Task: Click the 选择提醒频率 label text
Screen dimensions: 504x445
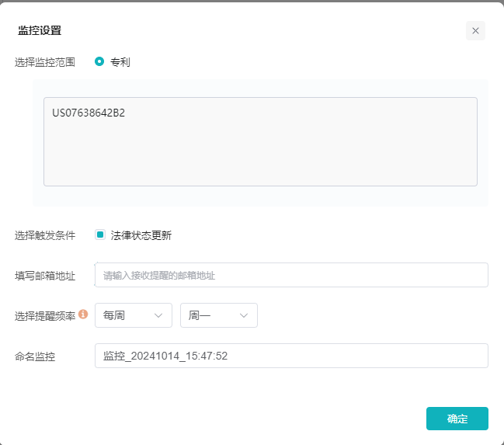Action: coord(45,316)
